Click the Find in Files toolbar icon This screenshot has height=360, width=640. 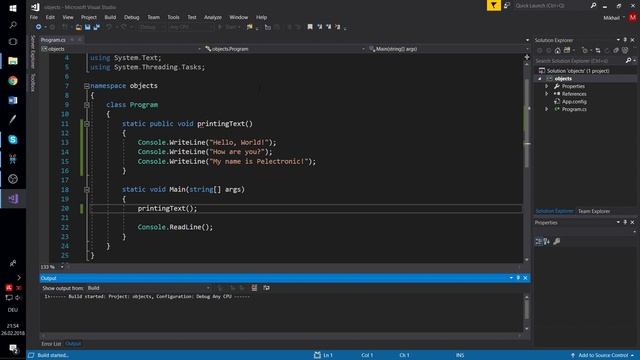[249, 27]
